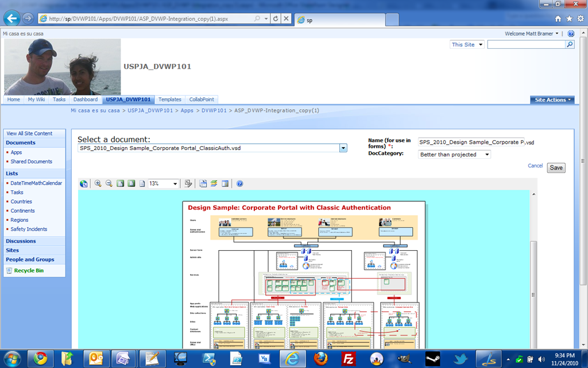
Task: Click the Visio diagram drawing thumbnail
Action: click(x=304, y=275)
